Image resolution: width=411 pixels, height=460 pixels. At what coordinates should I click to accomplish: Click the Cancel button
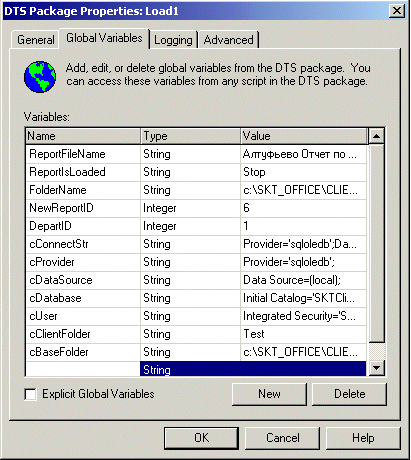click(x=282, y=438)
